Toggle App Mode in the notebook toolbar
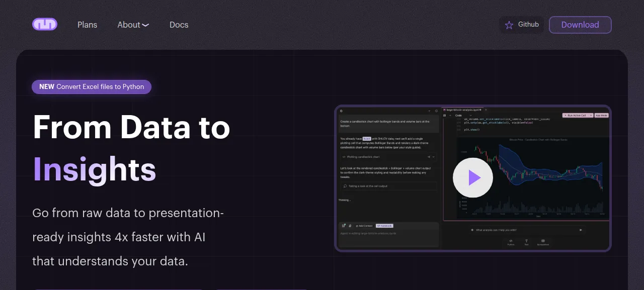 (601, 115)
